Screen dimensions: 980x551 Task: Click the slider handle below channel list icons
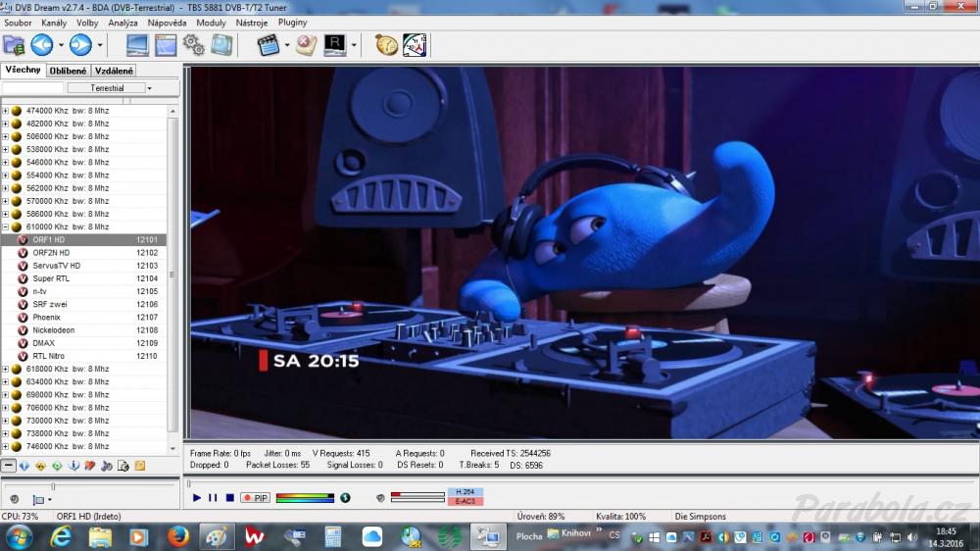click(53, 486)
